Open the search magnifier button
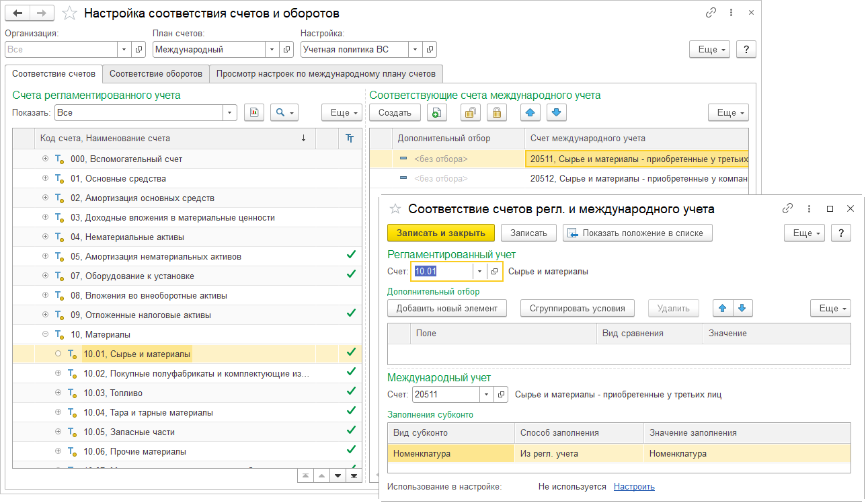868x503 pixels. [284, 113]
